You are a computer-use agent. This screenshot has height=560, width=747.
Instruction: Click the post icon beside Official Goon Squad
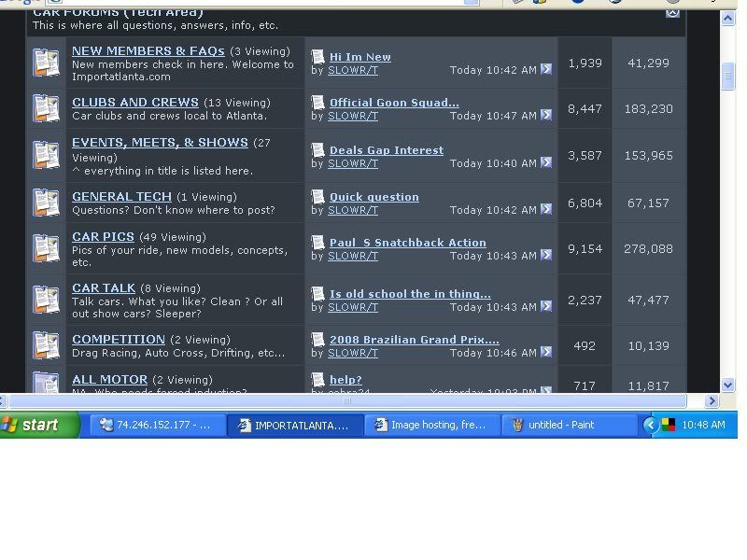pyautogui.click(x=317, y=103)
